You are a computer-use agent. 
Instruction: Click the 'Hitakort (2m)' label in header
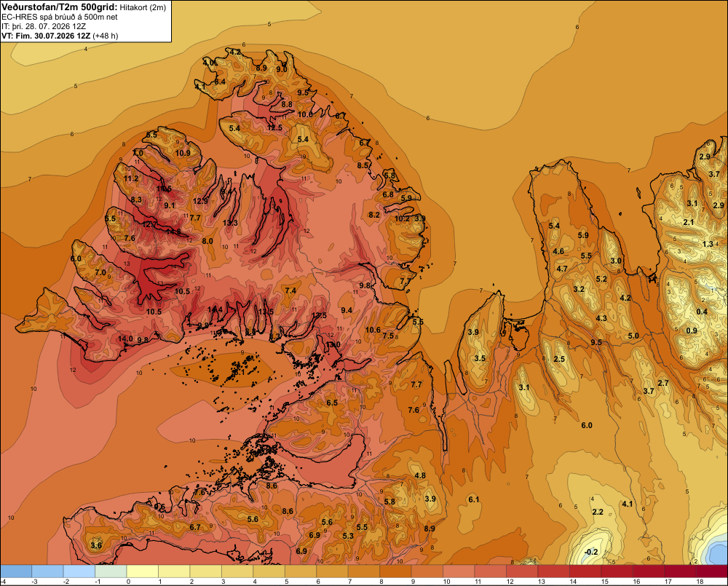tap(143, 7)
